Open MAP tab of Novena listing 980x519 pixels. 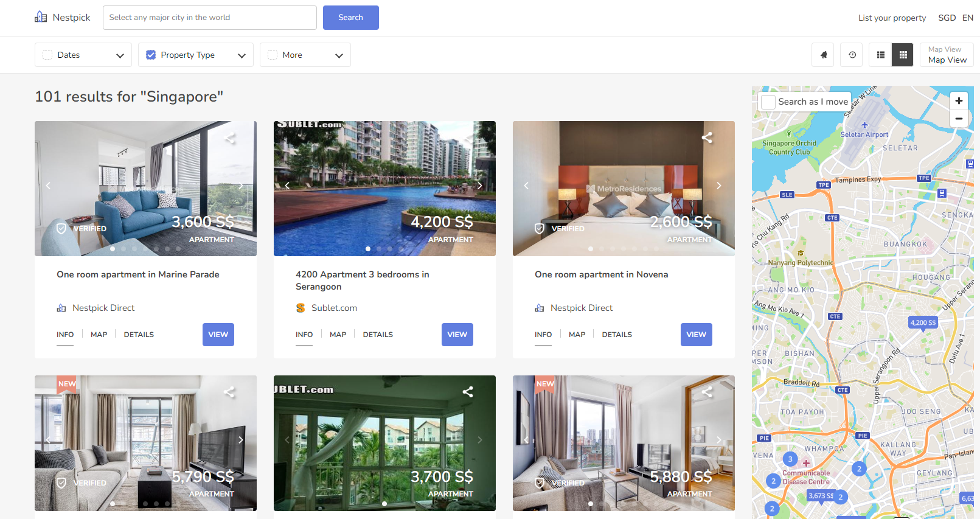point(577,335)
